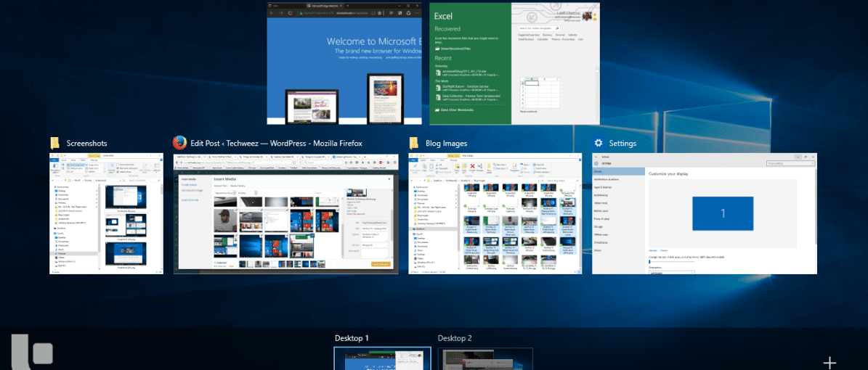Click the 'Desktop 1' label

pos(352,339)
